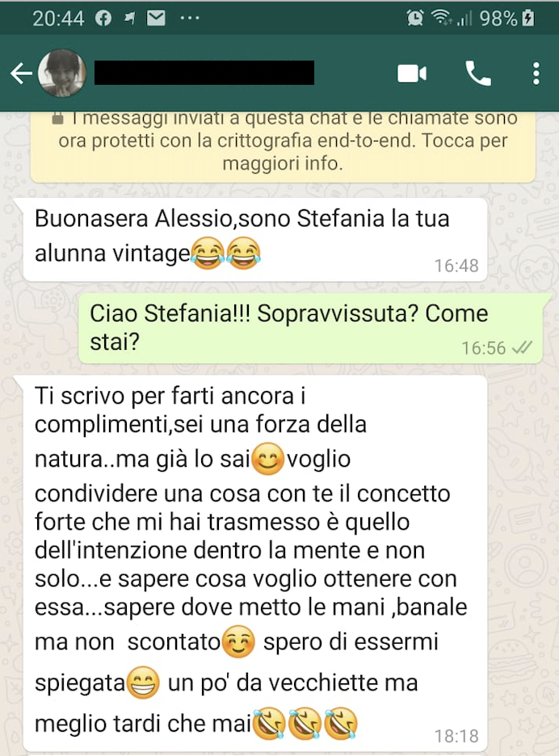Tap the 16:48 timestamp on first message

[x=456, y=265]
